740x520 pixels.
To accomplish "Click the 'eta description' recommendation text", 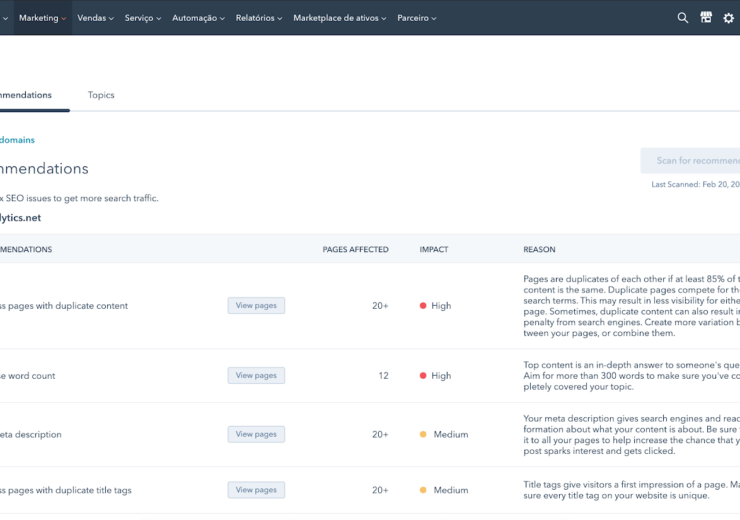I will coord(31,435).
